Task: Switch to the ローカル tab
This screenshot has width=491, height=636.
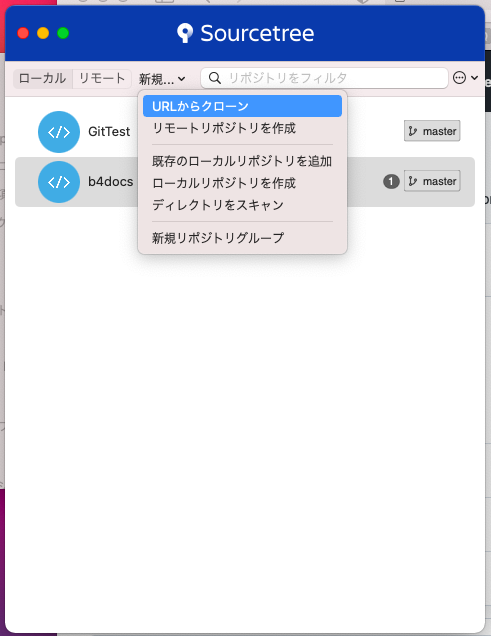Action: (x=43, y=78)
